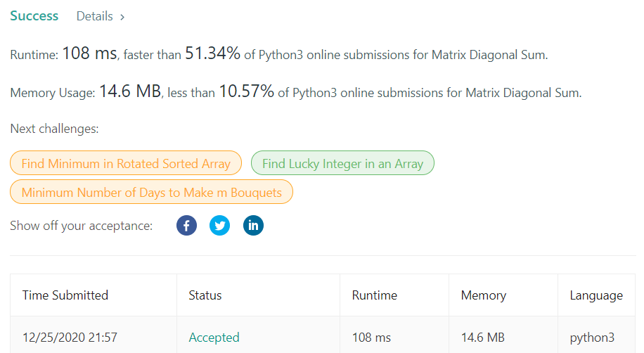Select the Status column header
This screenshot has height=353, width=644.
[x=205, y=295]
